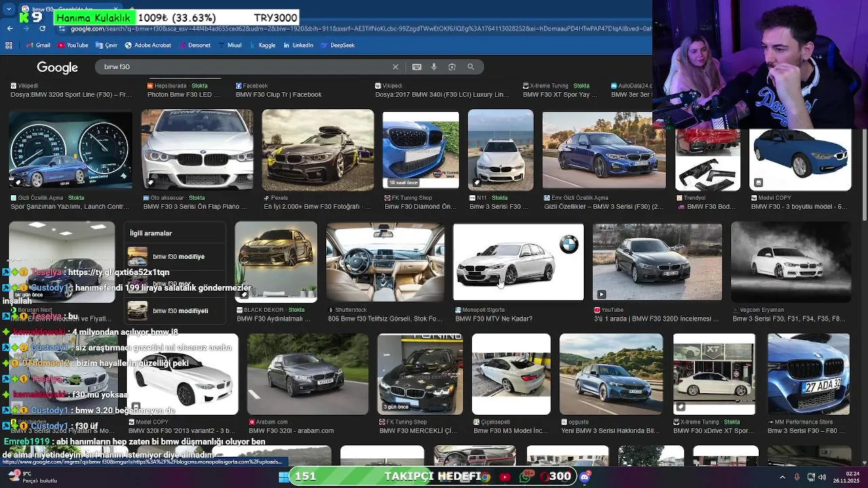The height and width of the screenshot is (488, 868).
Task: Open the Windows Start button
Action: tap(283, 477)
